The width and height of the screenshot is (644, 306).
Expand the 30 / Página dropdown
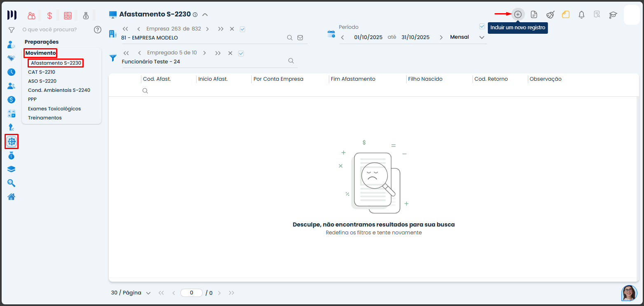[148, 293]
